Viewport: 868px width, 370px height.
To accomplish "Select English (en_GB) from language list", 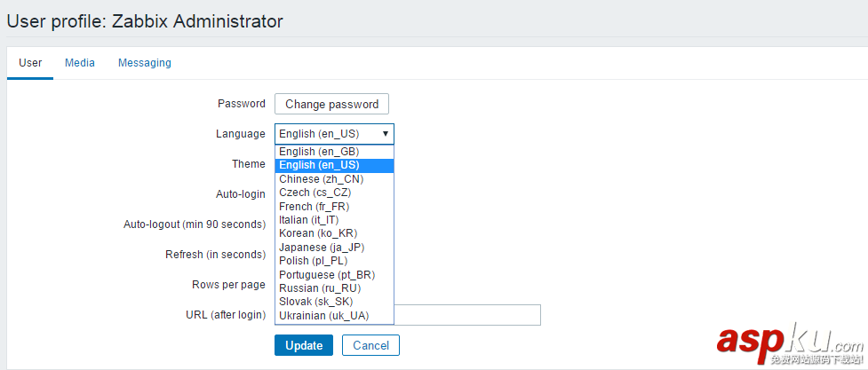I will click(320, 152).
